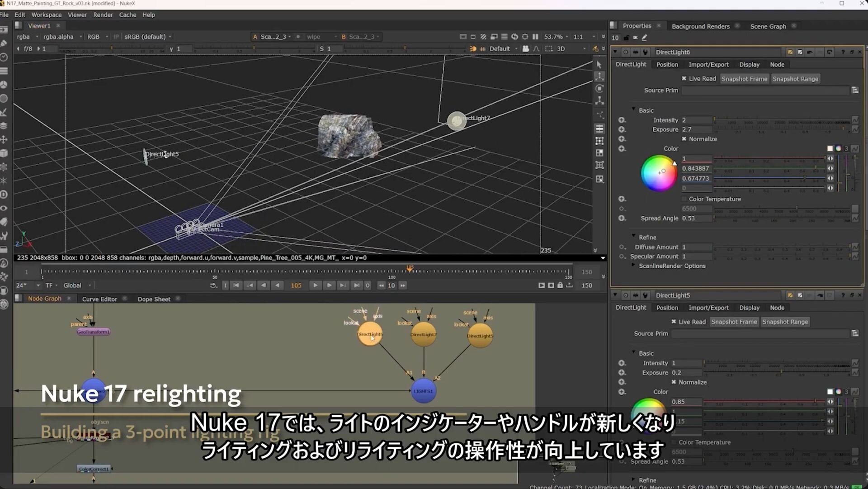Open the rgba channel layer dropdown
This screenshot has height=489, width=868.
pos(27,37)
